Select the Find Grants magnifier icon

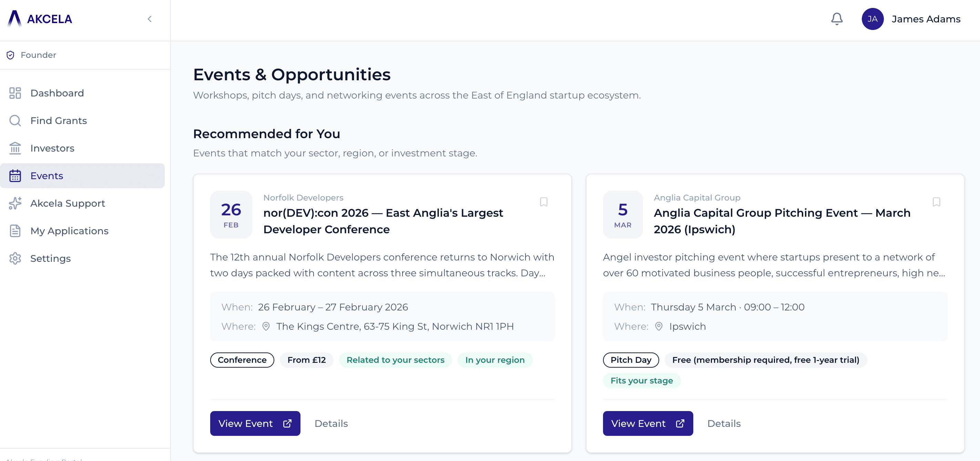pyautogui.click(x=15, y=121)
